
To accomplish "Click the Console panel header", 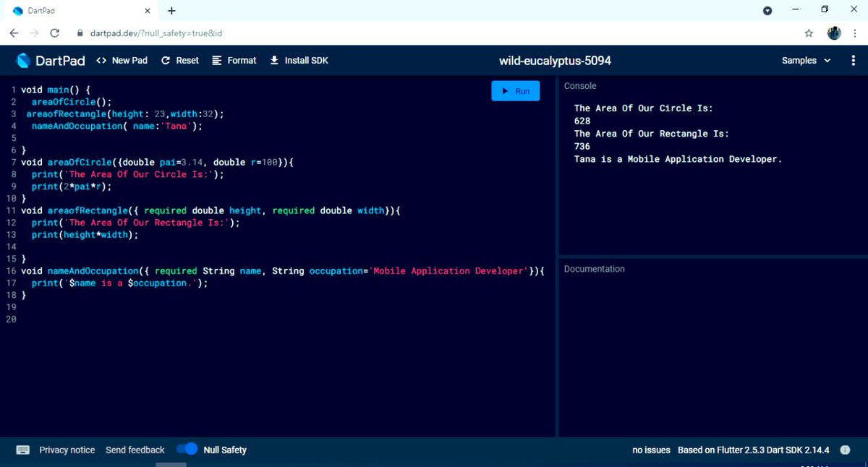I will (x=580, y=86).
